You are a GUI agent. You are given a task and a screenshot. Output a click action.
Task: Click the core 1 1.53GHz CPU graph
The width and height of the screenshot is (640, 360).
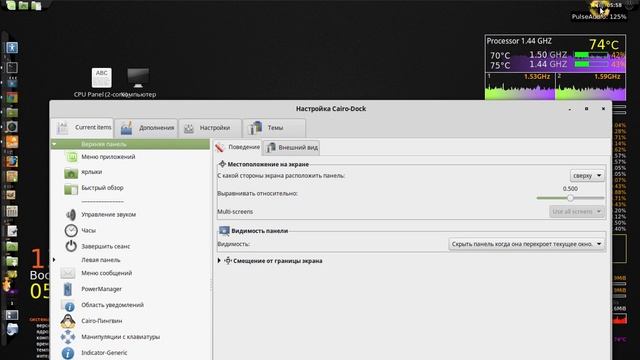click(x=520, y=87)
